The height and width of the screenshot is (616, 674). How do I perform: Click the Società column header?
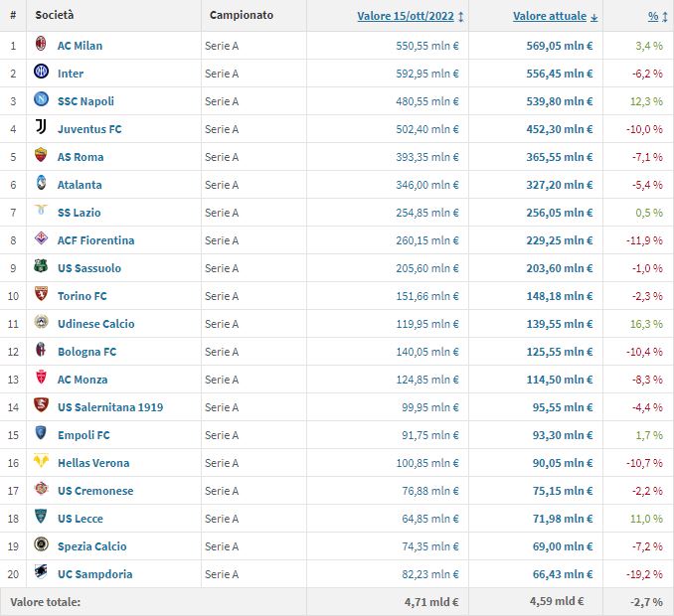tap(54, 16)
